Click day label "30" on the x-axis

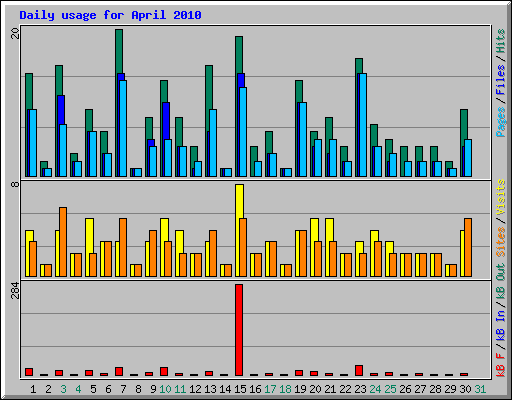(465, 389)
